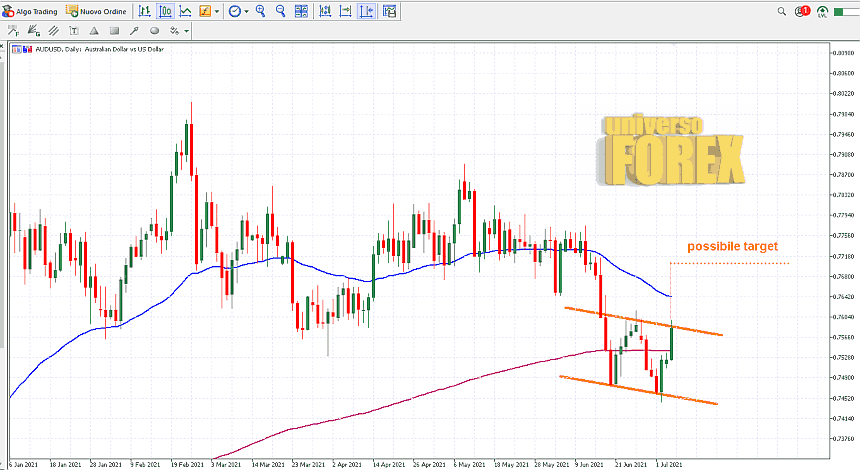This screenshot has width=860, height=470.
Task: Expand the indicators dropdown arrow
Action: click(x=218, y=11)
